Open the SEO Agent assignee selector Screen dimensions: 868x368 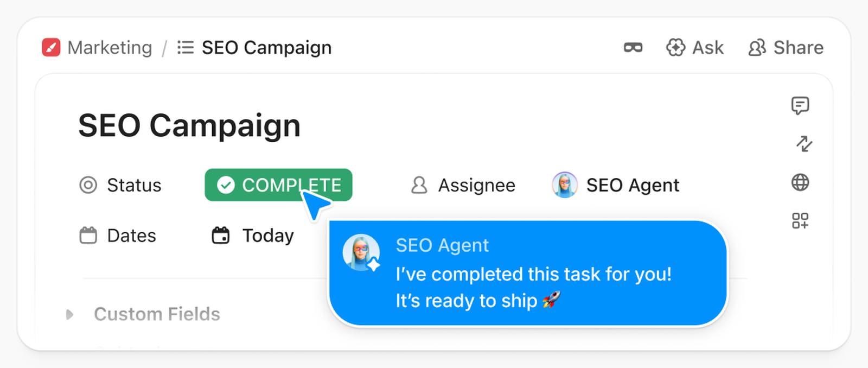point(633,186)
